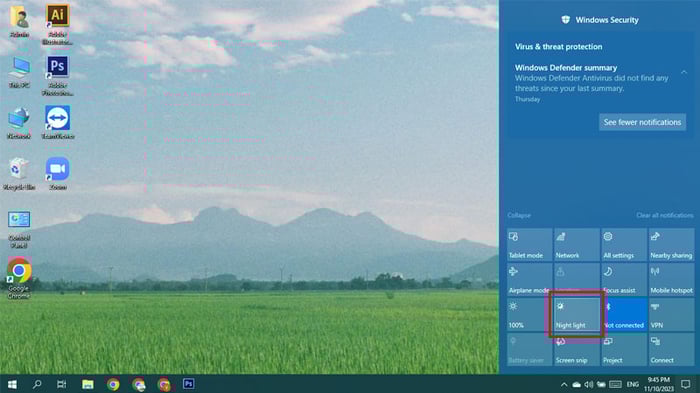Click See fewer notifications

click(x=642, y=122)
